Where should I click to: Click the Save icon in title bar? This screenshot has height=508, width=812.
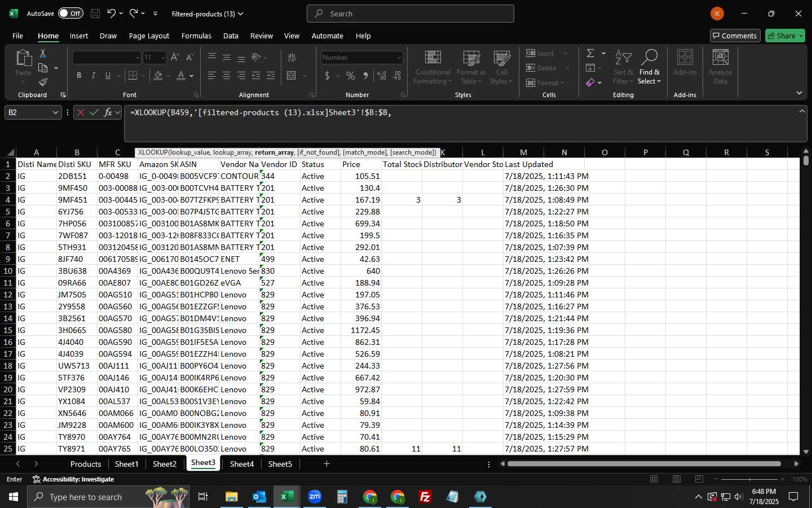click(x=95, y=14)
